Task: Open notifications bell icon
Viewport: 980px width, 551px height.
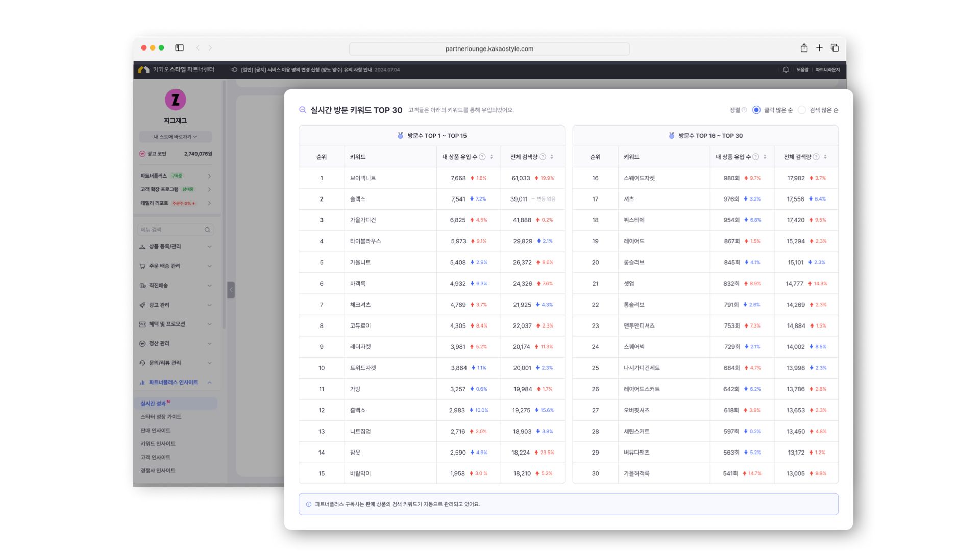Action: (x=786, y=70)
